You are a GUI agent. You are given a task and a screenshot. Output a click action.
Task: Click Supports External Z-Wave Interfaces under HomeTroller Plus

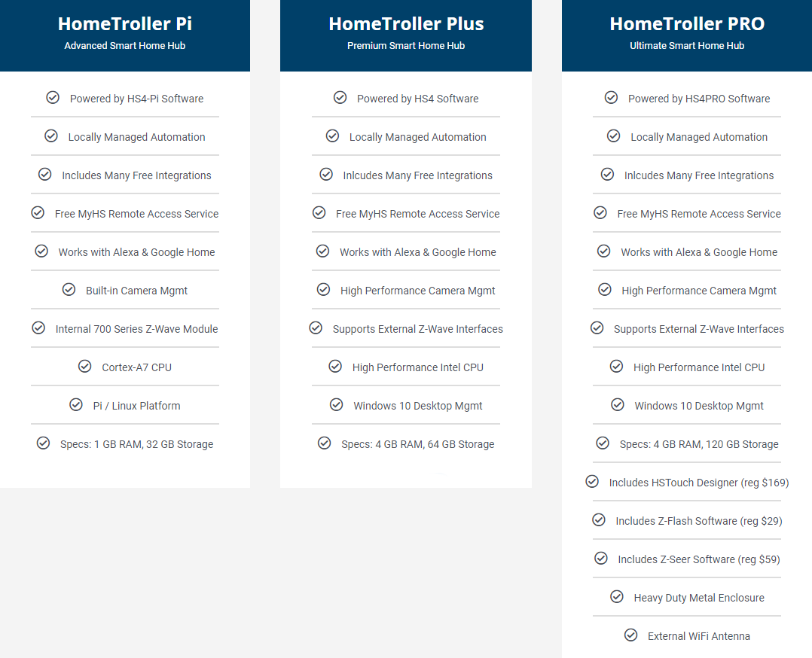[418, 329]
